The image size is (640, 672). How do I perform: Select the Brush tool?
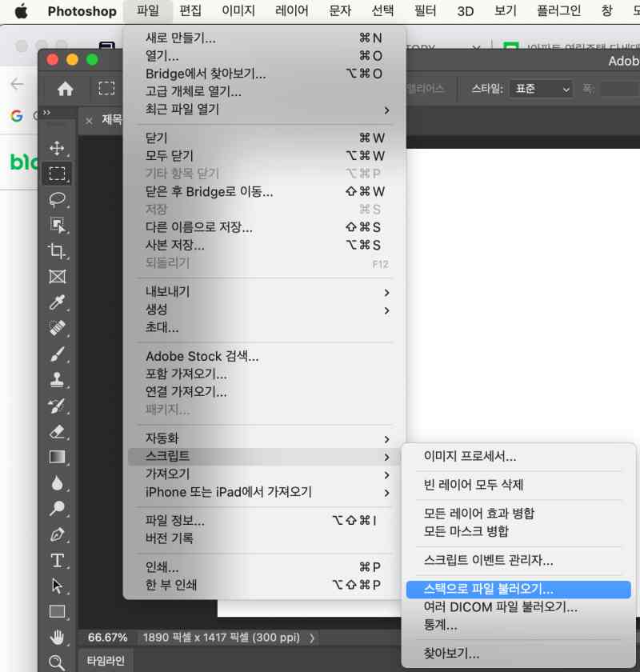pyautogui.click(x=57, y=354)
